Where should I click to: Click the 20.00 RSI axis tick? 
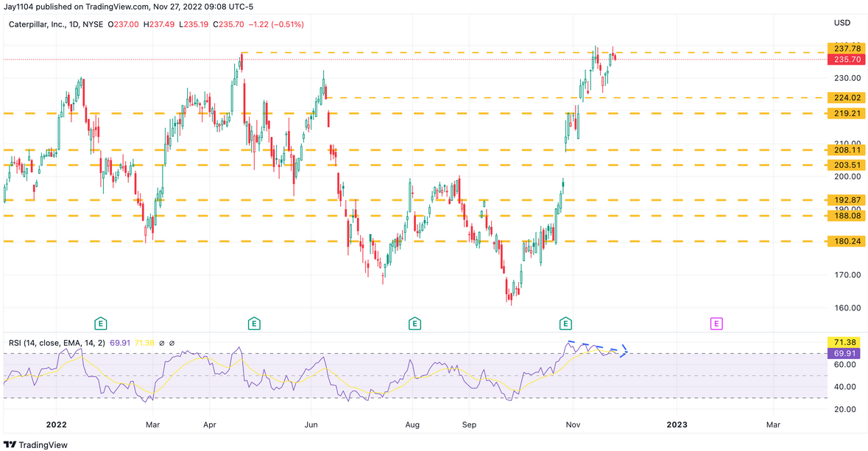pyautogui.click(x=847, y=409)
